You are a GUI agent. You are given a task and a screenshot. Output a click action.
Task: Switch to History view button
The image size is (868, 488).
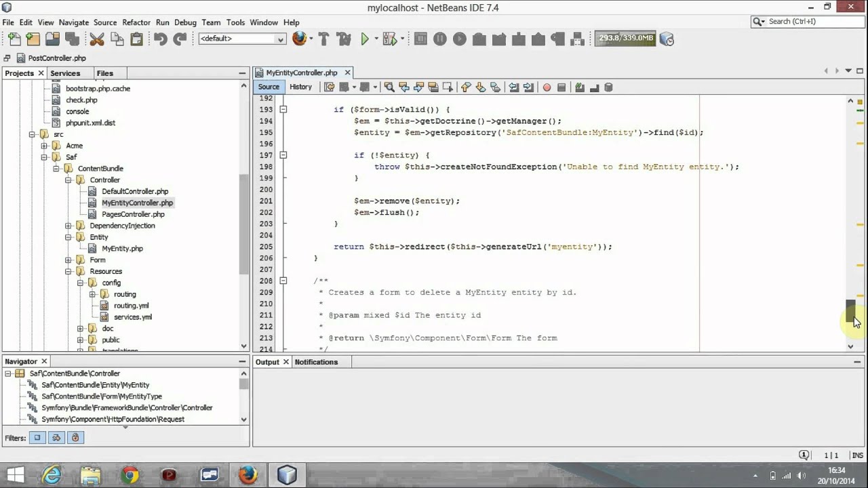300,87
